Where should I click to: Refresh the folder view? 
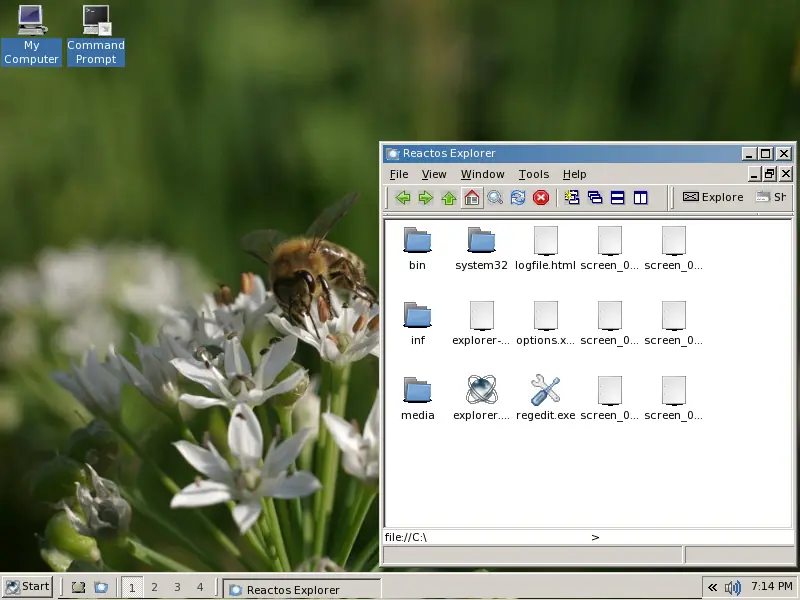[518, 198]
